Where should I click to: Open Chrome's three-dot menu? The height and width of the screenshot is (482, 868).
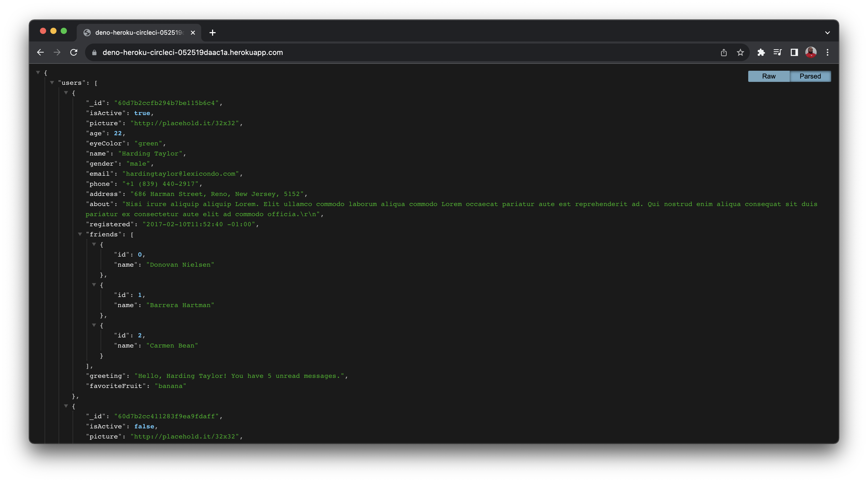click(x=828, y=52)
